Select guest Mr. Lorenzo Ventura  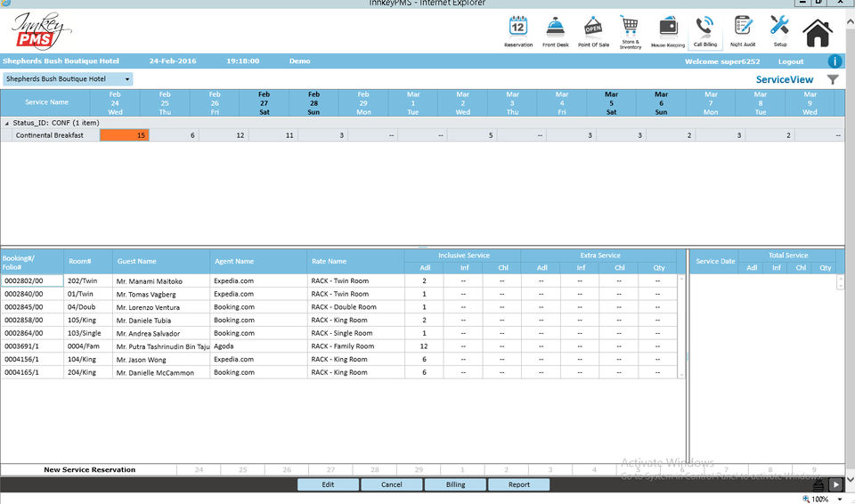(x=161, y=307)
